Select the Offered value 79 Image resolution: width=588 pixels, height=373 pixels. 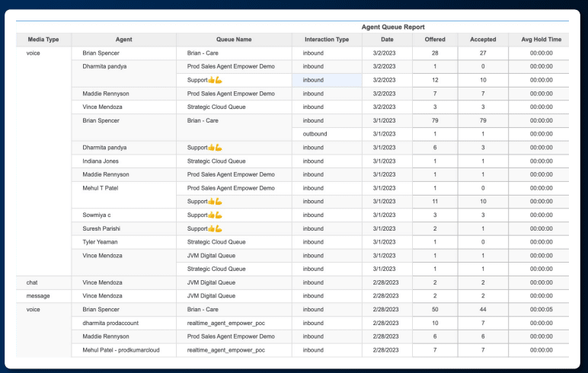point(435,121)
